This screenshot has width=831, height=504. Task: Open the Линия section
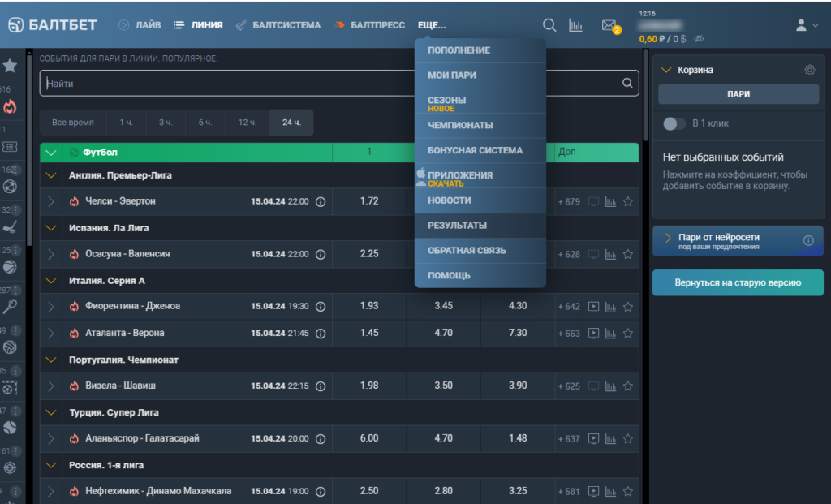coord(198,25)
